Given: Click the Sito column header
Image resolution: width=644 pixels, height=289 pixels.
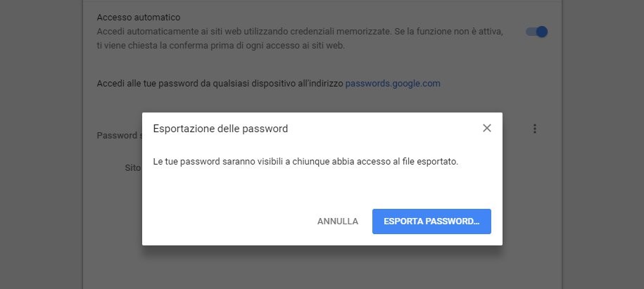Looking at the screenshot, I should (132, 168).
